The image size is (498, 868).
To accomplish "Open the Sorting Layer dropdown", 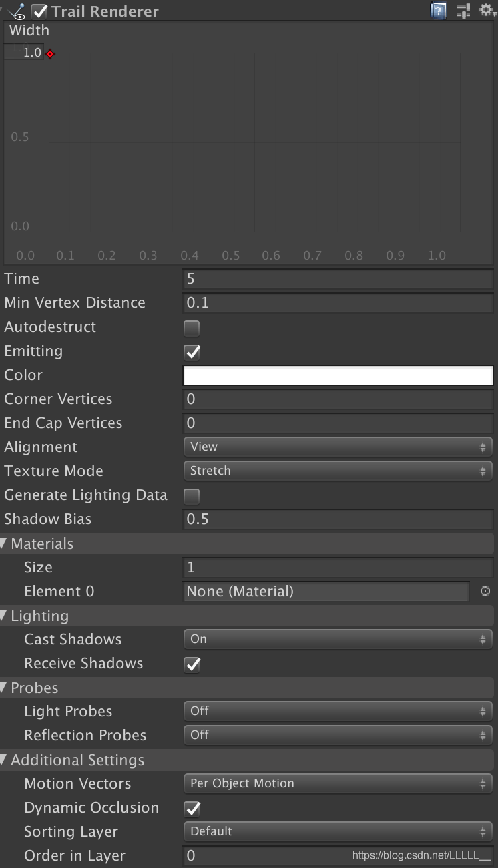I will [338, 831].
